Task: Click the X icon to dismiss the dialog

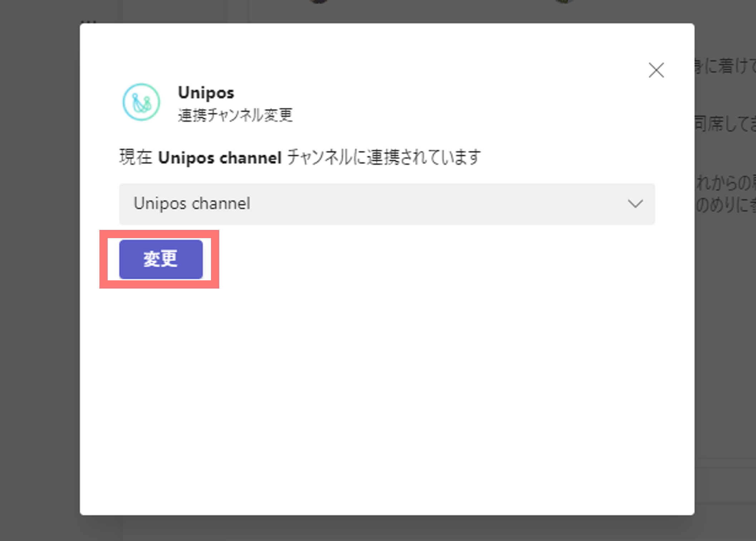Action: (656, 70)
